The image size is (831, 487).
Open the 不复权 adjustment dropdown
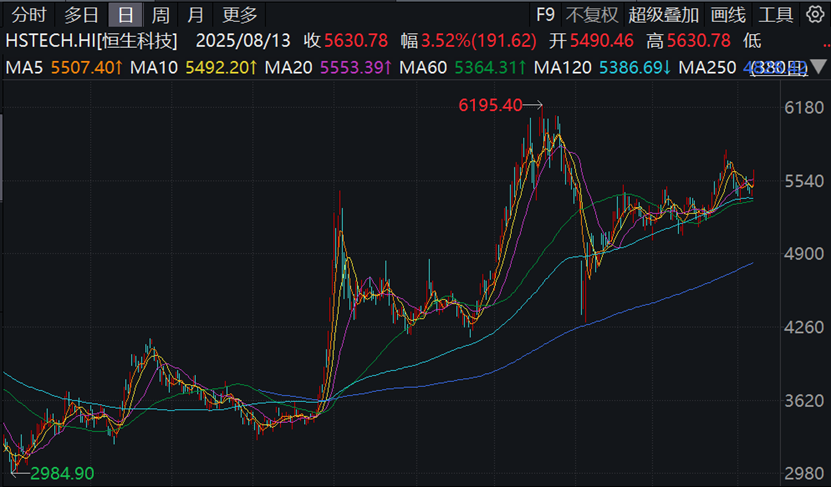click(x=592, y=14)
